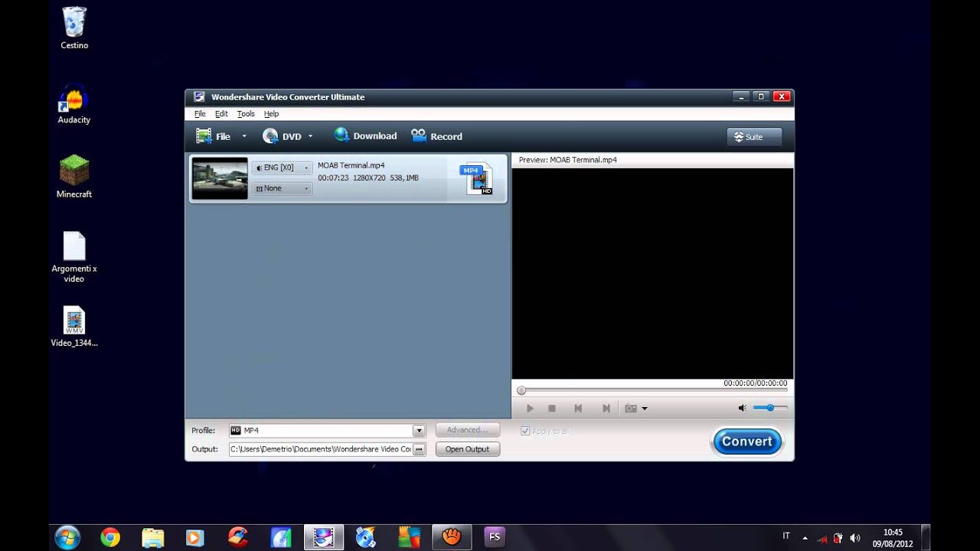This screenshot has width=980, height=551.
Task: Open Windows Explorer folder from taskbar
Action: pyautogui.click(x=153, y=537)
